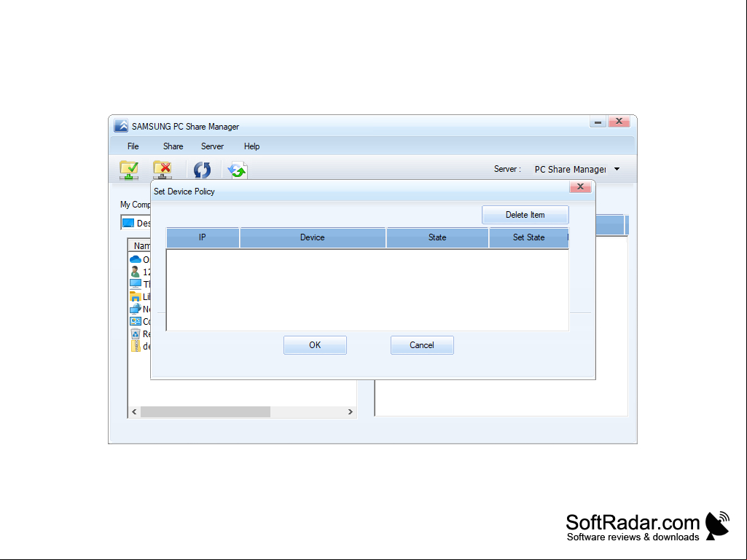Confirm the dialog with OK
Image resolution: width=747 pixels, height=560 pixels.
tap(315, 344)
